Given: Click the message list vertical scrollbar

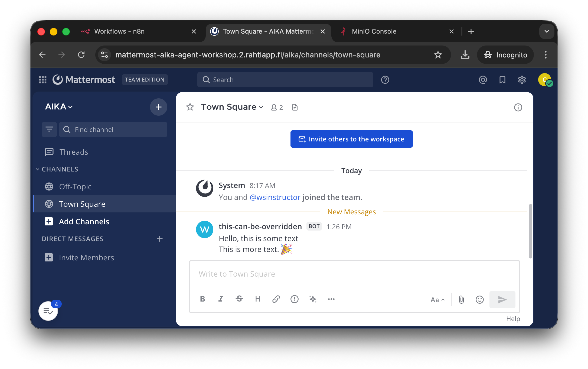Looking at the screenshot, I should (x=530, y=231).
